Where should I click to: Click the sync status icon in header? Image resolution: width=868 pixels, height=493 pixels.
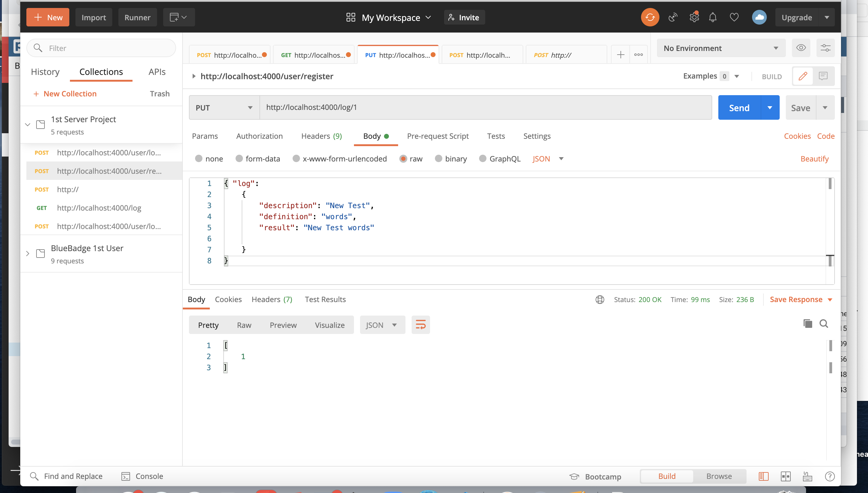pos(650,17)
